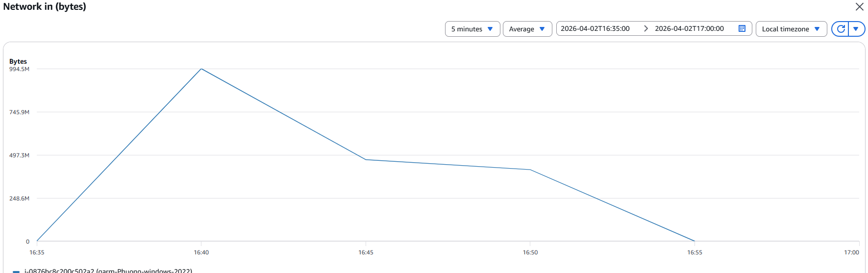Click the zero data point at 16:55
The height and width of the screenshot is (273, 868).
pos(694,241)
